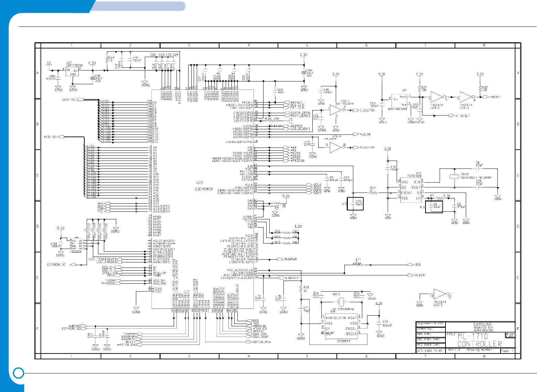
Task: Select the U25-1 inverter label
Action: tap(345, 101)
